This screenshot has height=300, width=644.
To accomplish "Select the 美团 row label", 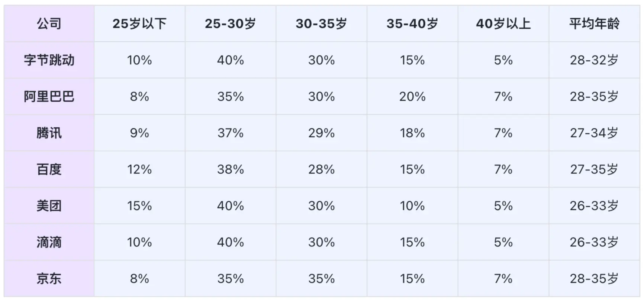I will coord(49,206).
